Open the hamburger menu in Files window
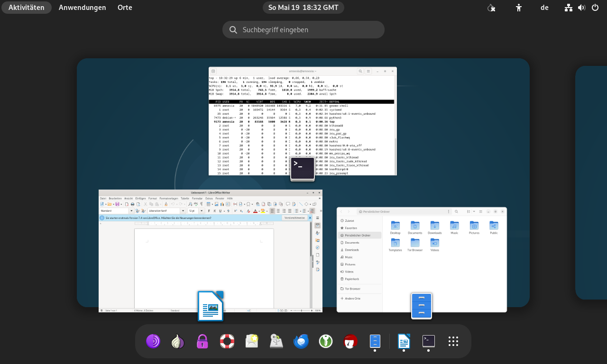Viewport: 607px width, 364px height. pos(480,211)
